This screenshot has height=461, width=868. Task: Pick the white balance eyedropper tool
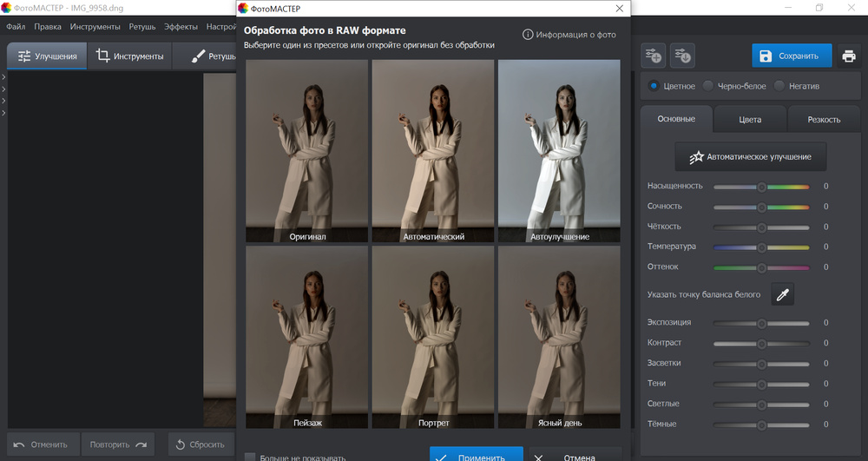(x=783, y=295)
